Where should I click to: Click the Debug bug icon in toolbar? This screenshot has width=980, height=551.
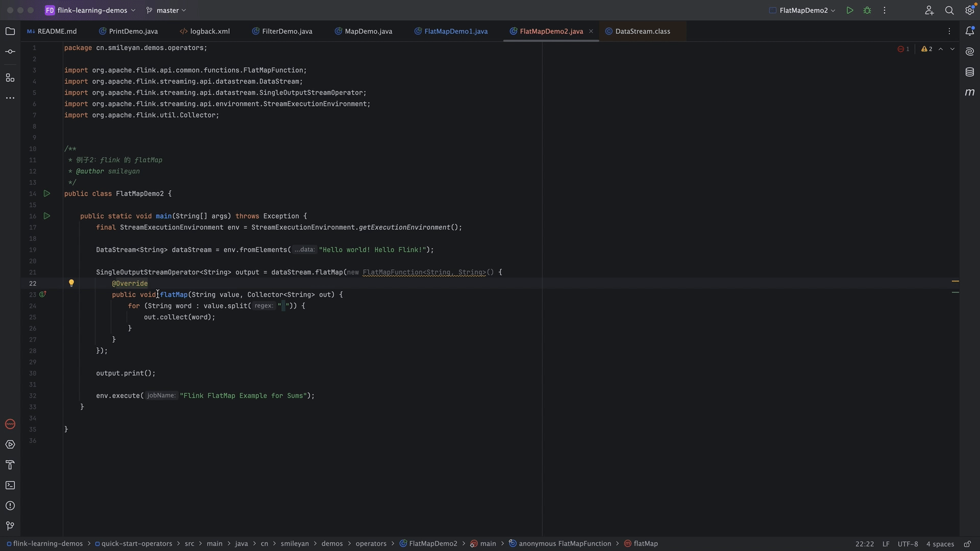[867, 10]
